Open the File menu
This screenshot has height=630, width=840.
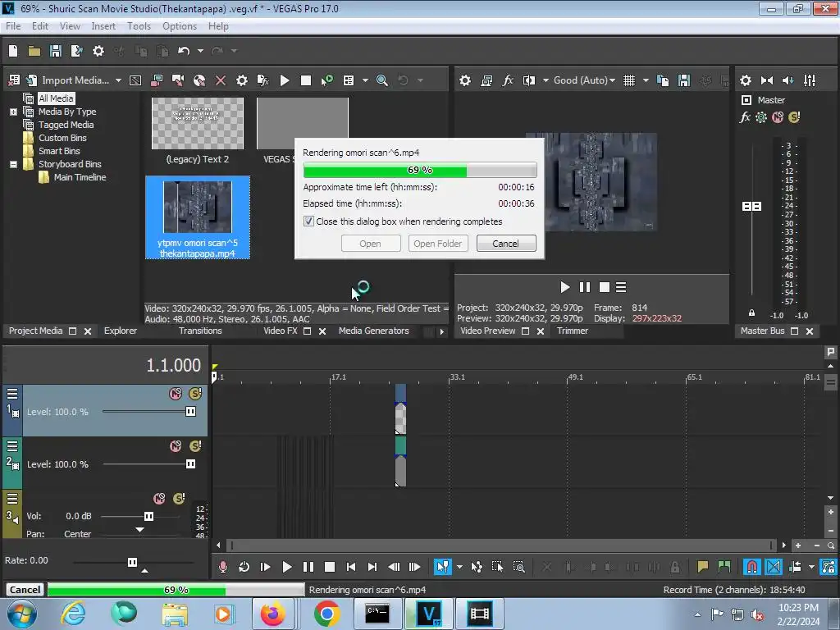(x=13, y=26)
